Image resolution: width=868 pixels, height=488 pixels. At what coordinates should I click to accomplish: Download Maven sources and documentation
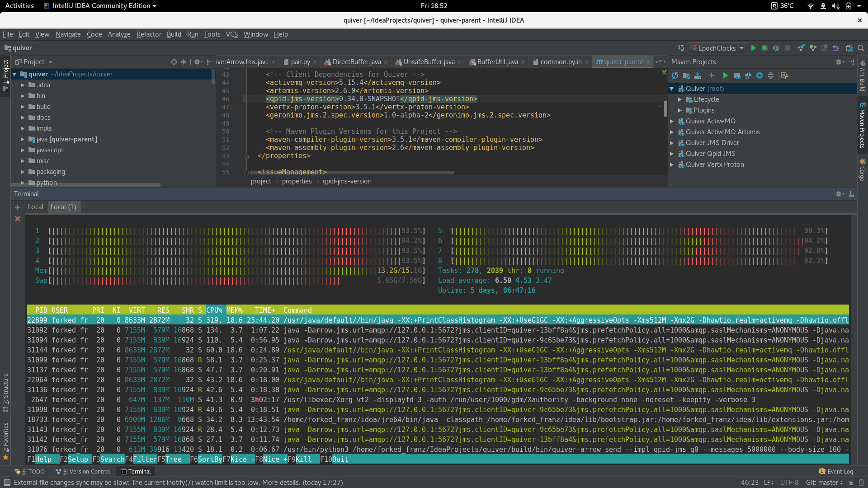tap(698, 75)
